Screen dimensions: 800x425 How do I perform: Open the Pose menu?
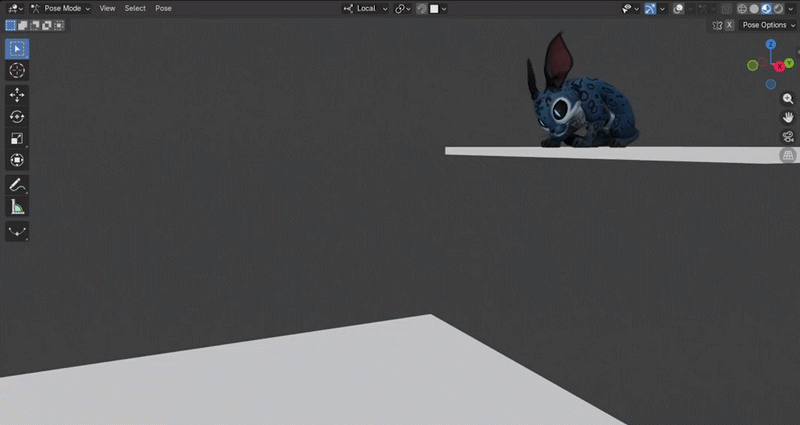pos(163,8)
